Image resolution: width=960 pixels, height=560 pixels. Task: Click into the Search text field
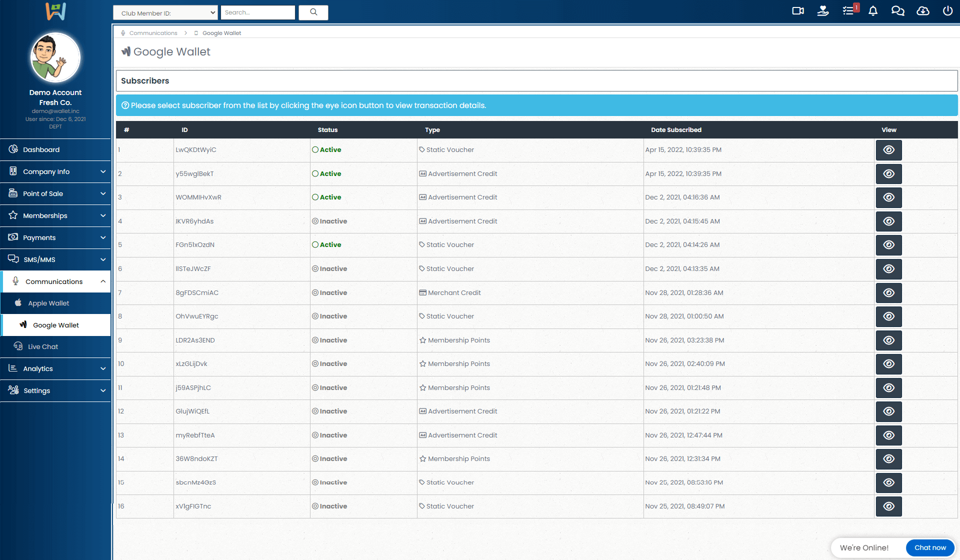(x=257, y=12)
